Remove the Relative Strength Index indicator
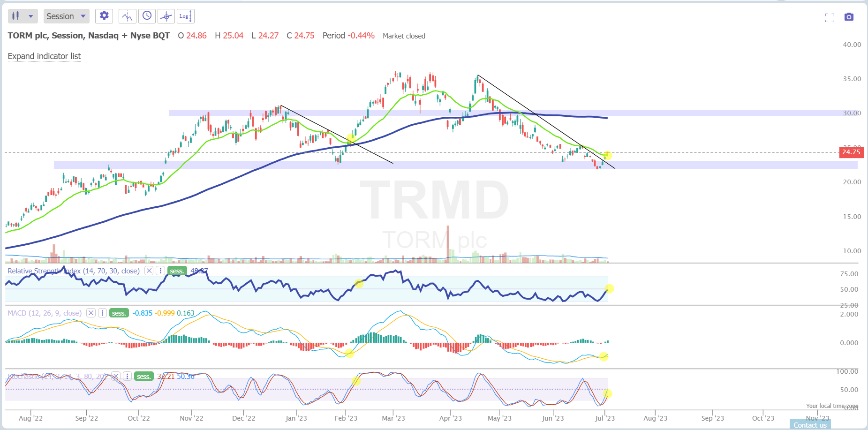This screenshot has height=430, width=868. (x=149, y=271)
